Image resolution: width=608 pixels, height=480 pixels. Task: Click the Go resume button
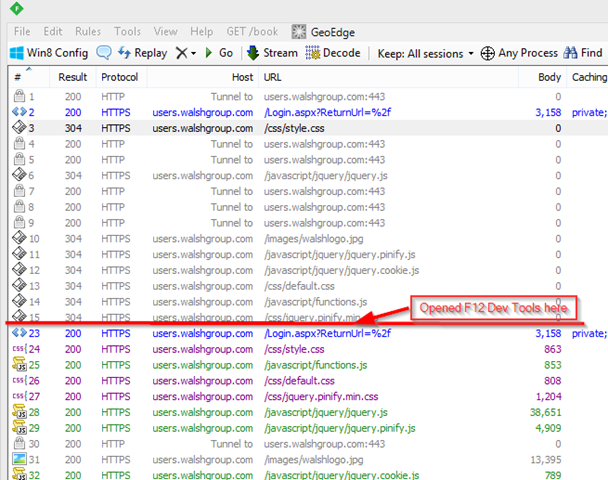pyautogui.click(x=219, y=53)
